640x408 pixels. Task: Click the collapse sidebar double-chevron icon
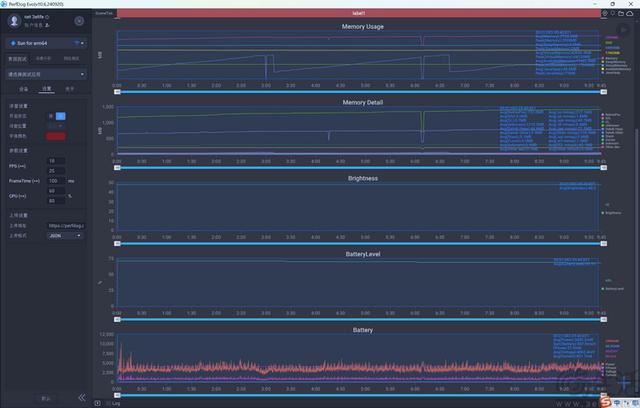click(82, 397)
